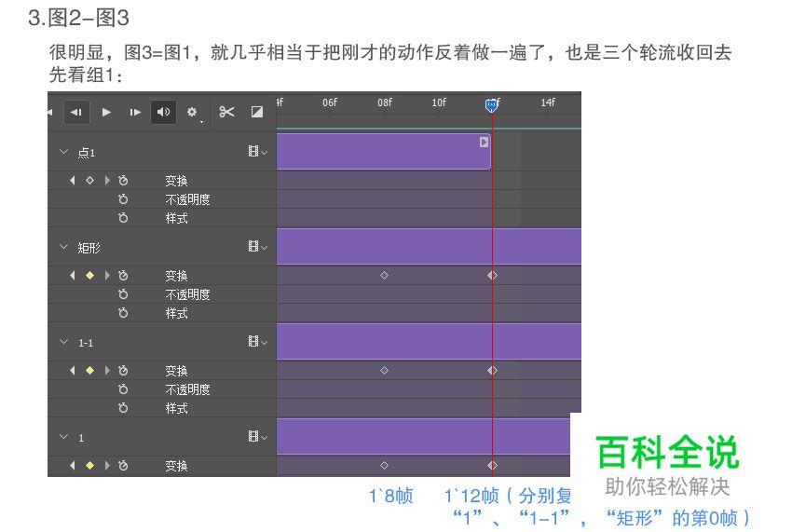792x532 pixels.
Task: Go to previous keyframe of 矩形 变换
Action: pyautogui.click(x=73, y=276)
